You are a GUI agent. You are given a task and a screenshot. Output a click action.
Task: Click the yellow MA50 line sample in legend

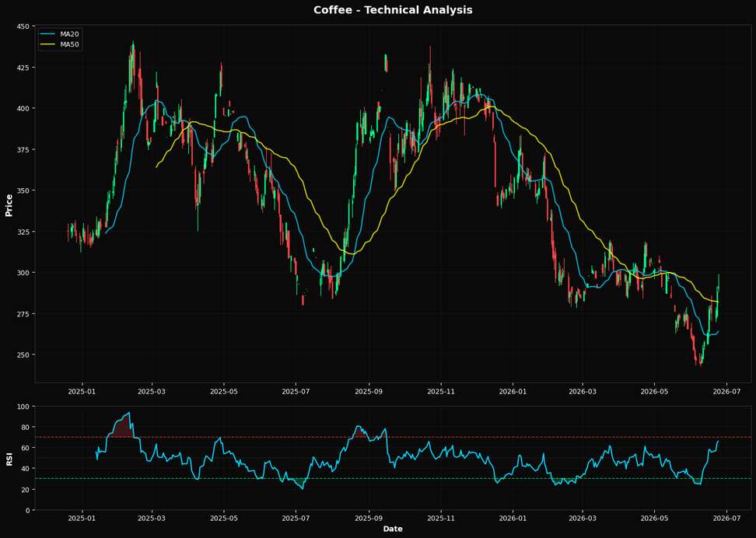point(48,44)
